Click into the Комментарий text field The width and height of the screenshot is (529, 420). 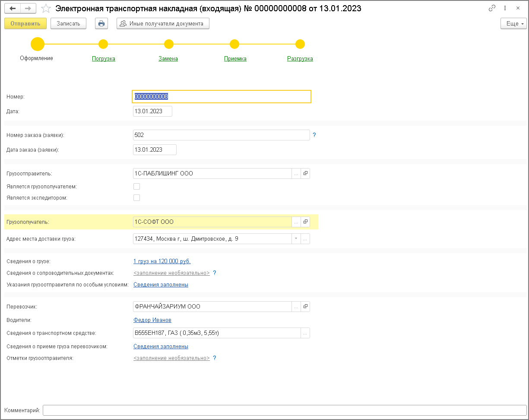point(284,410)
